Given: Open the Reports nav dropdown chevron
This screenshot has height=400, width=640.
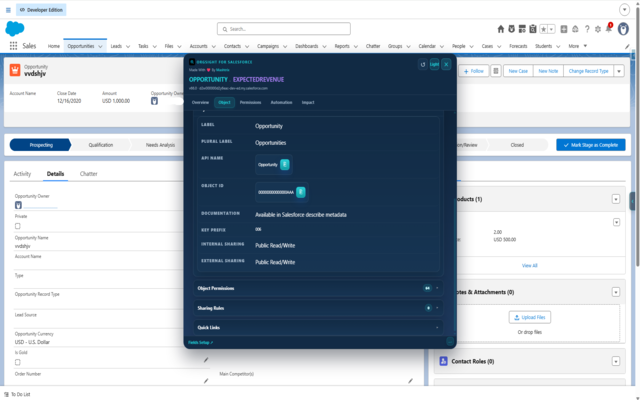Looking at the screenshot, I should tap(356, 47).
